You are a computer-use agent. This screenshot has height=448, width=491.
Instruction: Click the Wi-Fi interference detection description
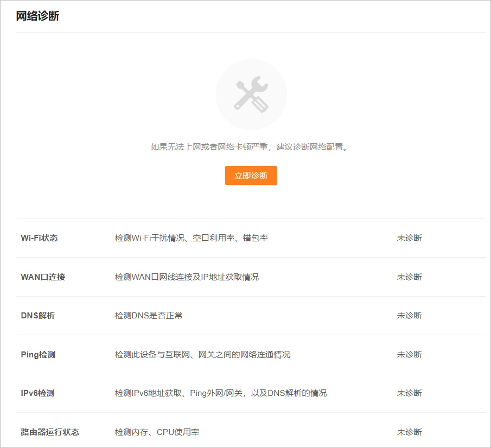(x=191, y=238)
